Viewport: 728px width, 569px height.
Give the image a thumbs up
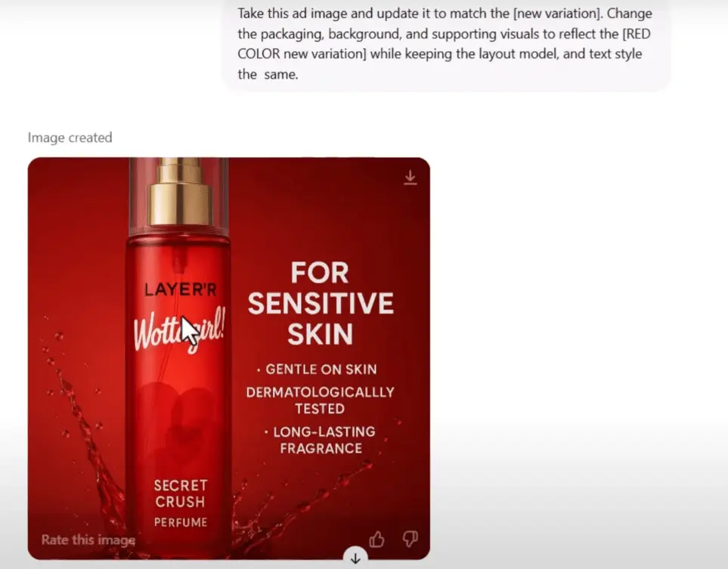click(376, 540)
